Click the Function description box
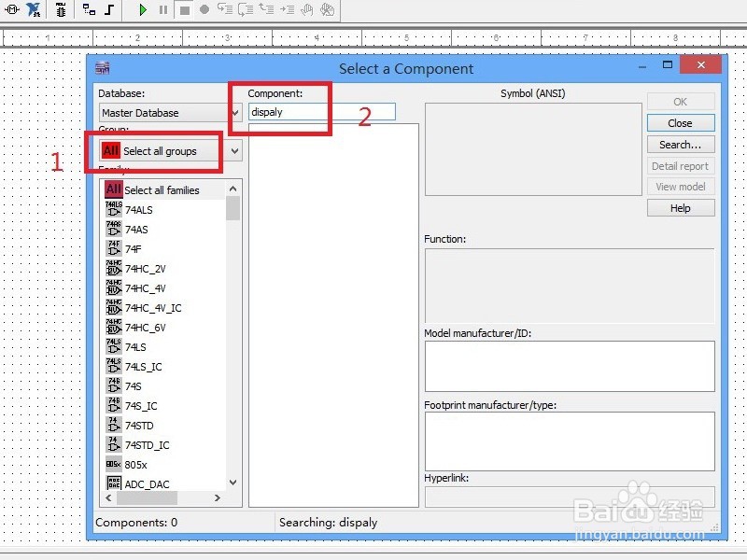The width and height of the screenshot is (747, 560). pos(570,286)
